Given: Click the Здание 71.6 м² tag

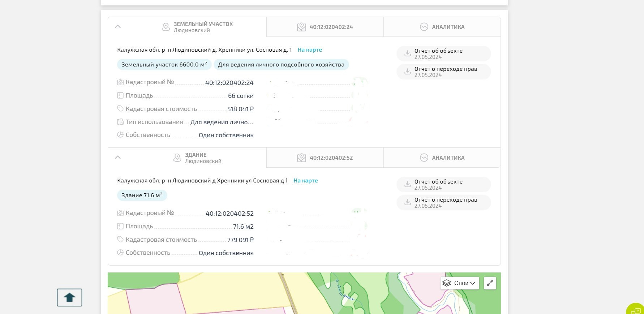Looking at the screenshot, I should coord(142,195).
